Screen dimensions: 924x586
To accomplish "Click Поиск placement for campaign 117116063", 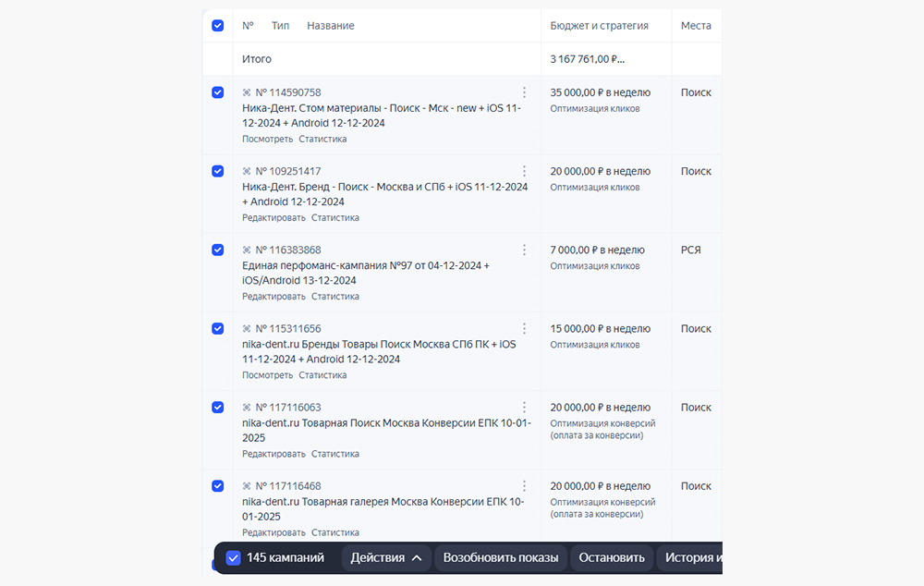I will tap(696, 408).
